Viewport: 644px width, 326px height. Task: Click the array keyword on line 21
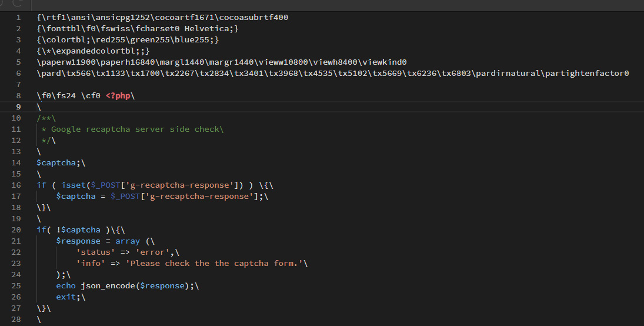pyautogui.click(x=127, y=241)
